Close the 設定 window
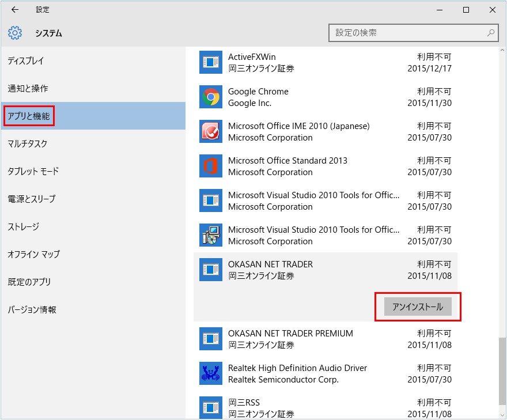This screenshot has width=507, height=420. click(x=493, y=10)
